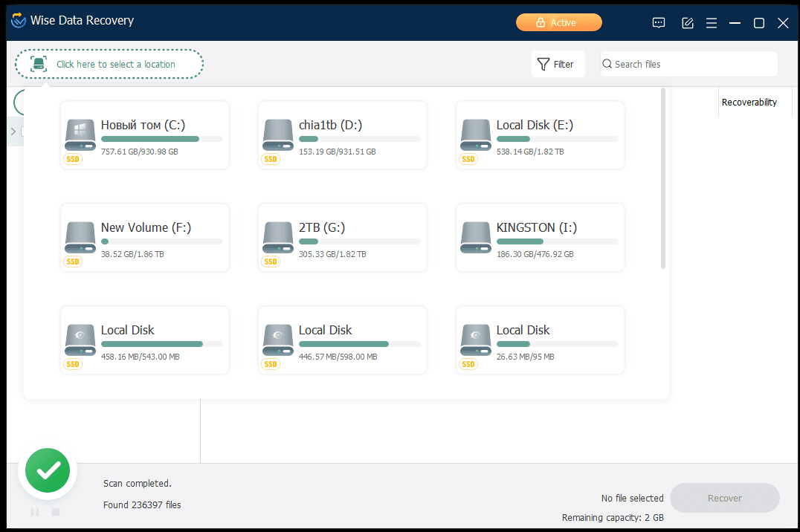
Task: Click the 153.19 GB/931.51 GB capacity text
Action: pos(338,152)
